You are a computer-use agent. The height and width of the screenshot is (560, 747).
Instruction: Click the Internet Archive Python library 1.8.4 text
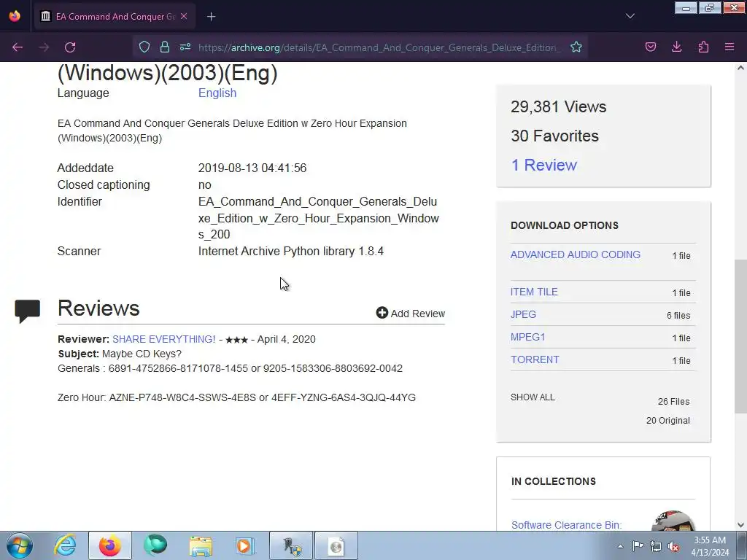click(x=290, y=251)
